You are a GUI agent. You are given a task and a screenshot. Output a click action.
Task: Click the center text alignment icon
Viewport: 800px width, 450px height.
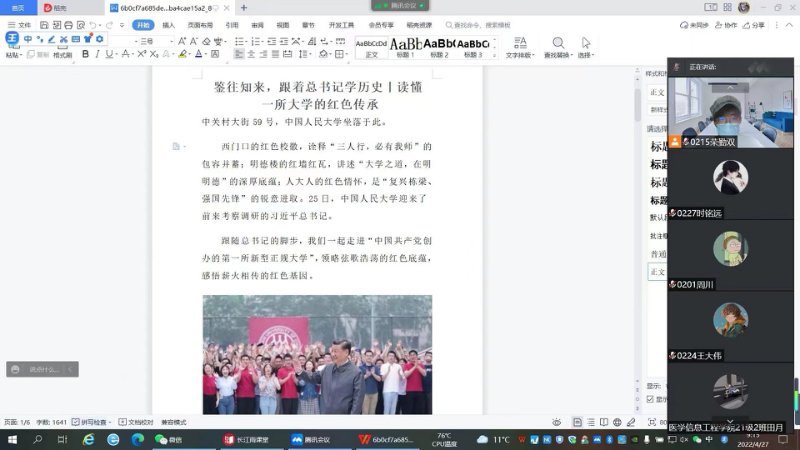(253, 54)
